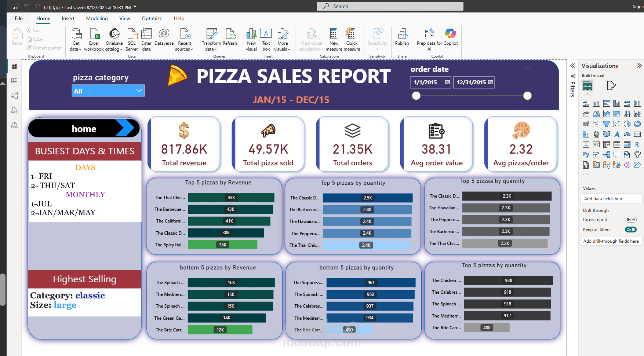Click the Search box in title bar
644x356 pixels.
click(390, 6)
